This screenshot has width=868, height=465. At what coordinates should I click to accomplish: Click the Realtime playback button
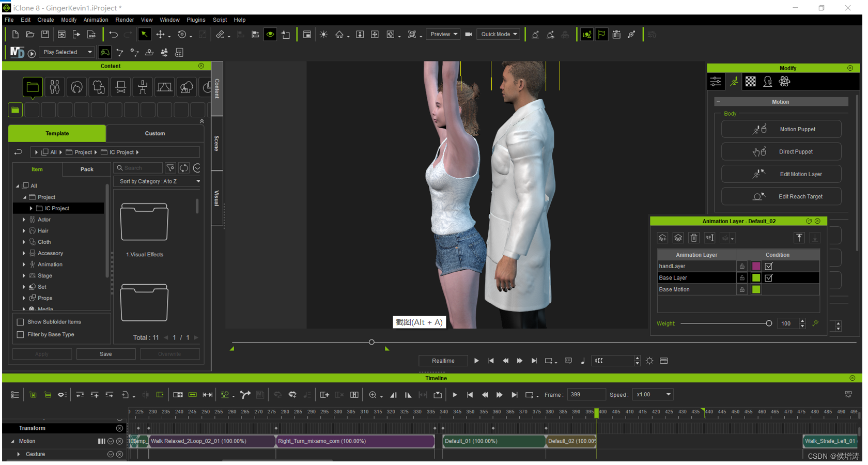tap(443, 361)
